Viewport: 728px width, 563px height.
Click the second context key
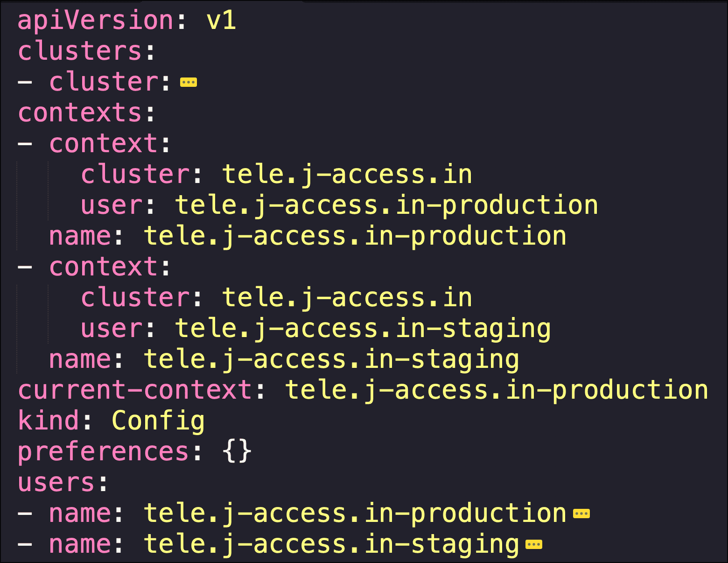coord(103,267)
